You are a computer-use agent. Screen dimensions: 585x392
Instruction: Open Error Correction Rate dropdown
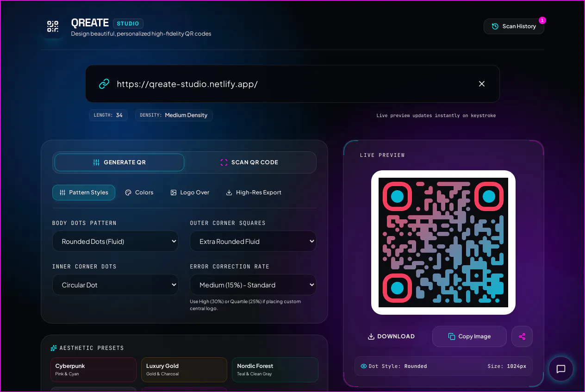pyautogui.click(x=253, y=285)
